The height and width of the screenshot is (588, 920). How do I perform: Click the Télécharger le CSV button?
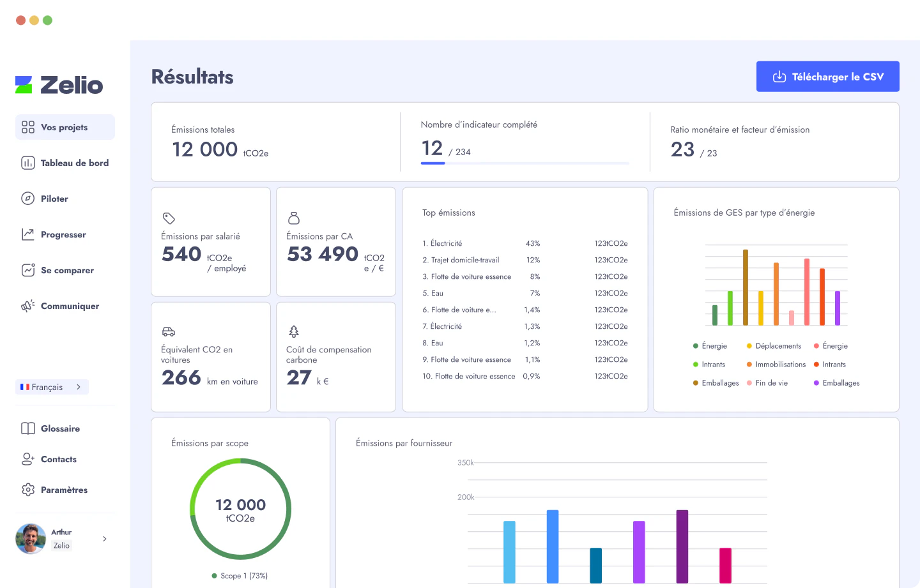[x=827, y=76]
